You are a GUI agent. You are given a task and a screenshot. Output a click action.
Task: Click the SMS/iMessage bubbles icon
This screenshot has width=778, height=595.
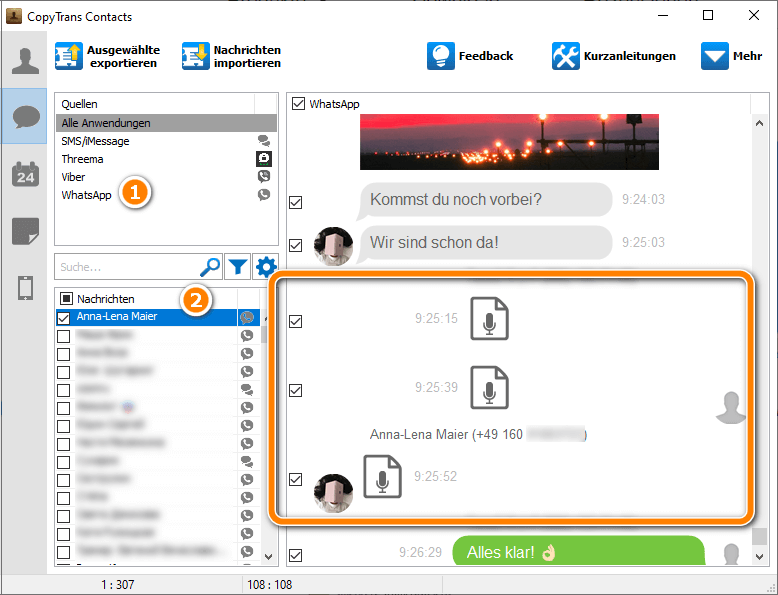click(264, 141)
